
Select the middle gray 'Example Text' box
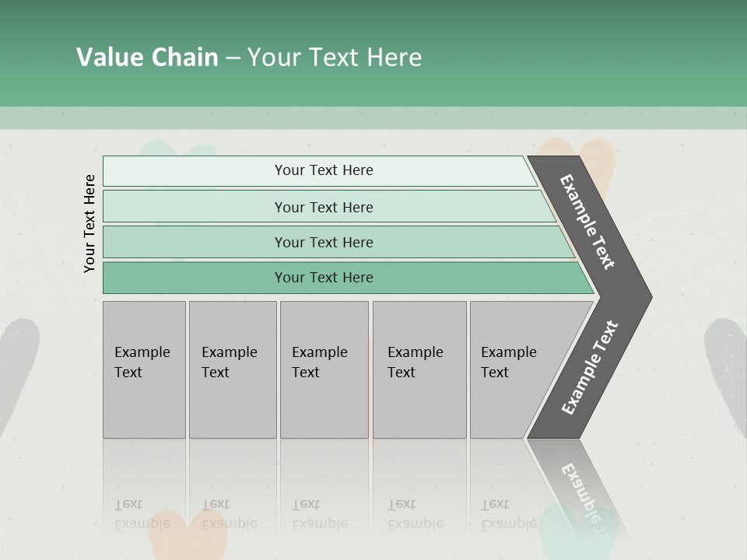[324, 369]
